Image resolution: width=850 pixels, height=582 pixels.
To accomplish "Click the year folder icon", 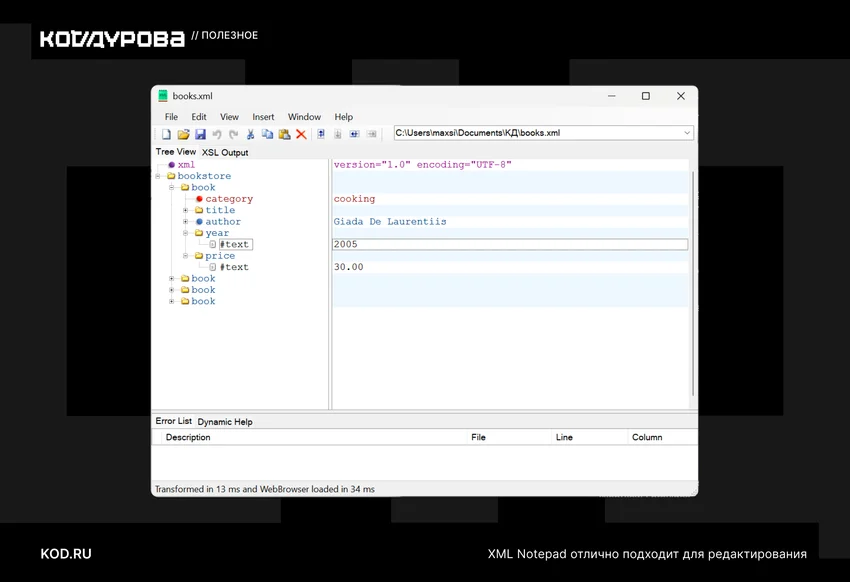I will [199, 233].
